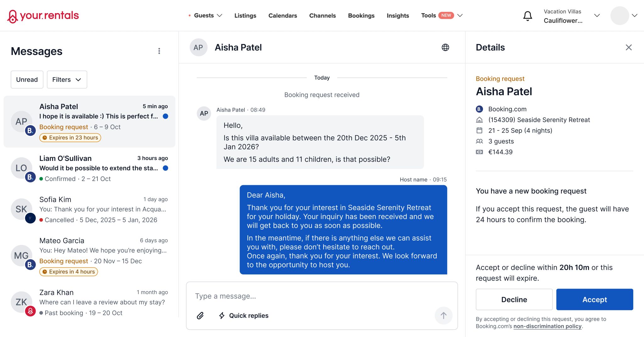The height and width of the screenshot is (337, 644).
Task: Decline the booking request
Action: (514, 299)
